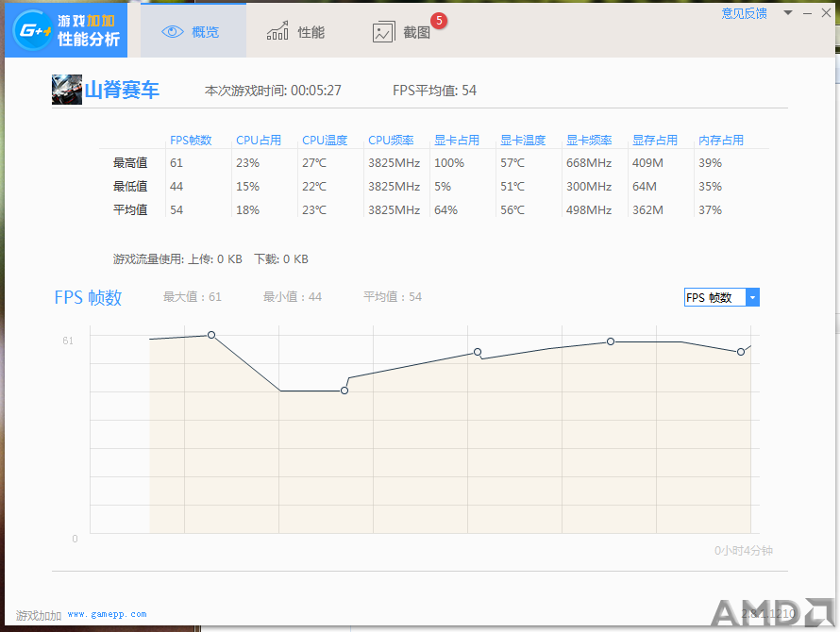Click the first chart data point marker
840x632 pixels.
[x=211, y=335]
